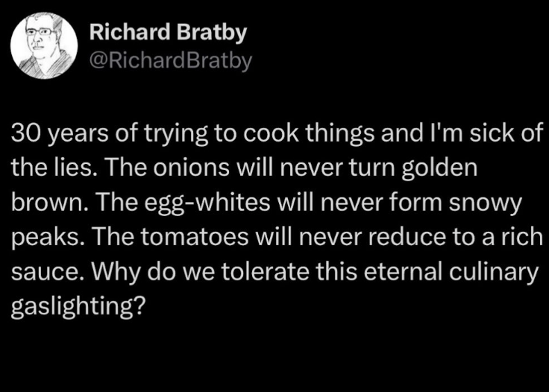Click Richard Bratby's profile avatar picture

45,46
